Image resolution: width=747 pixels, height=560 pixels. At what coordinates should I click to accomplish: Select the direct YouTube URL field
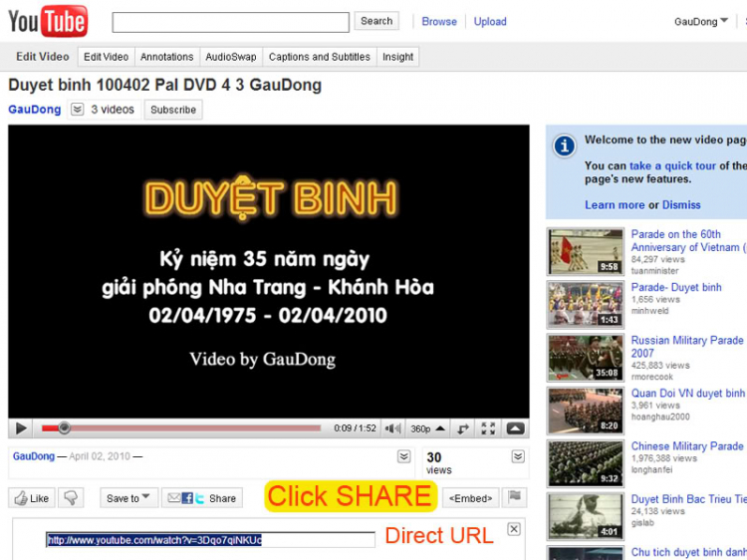[x=210, y=540]
